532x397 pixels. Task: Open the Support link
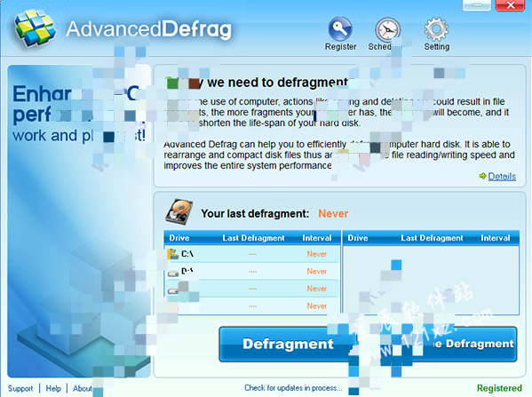pos(20,388)
